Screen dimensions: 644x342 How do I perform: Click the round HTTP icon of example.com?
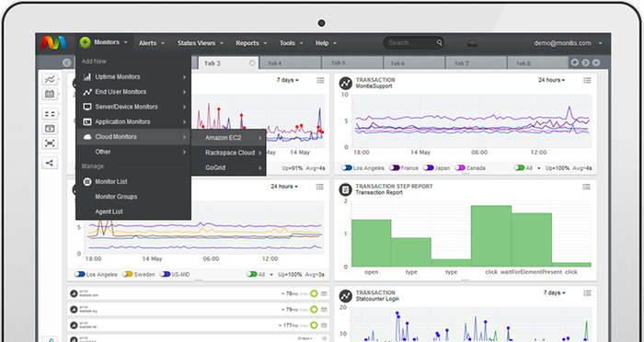(74, 293)
